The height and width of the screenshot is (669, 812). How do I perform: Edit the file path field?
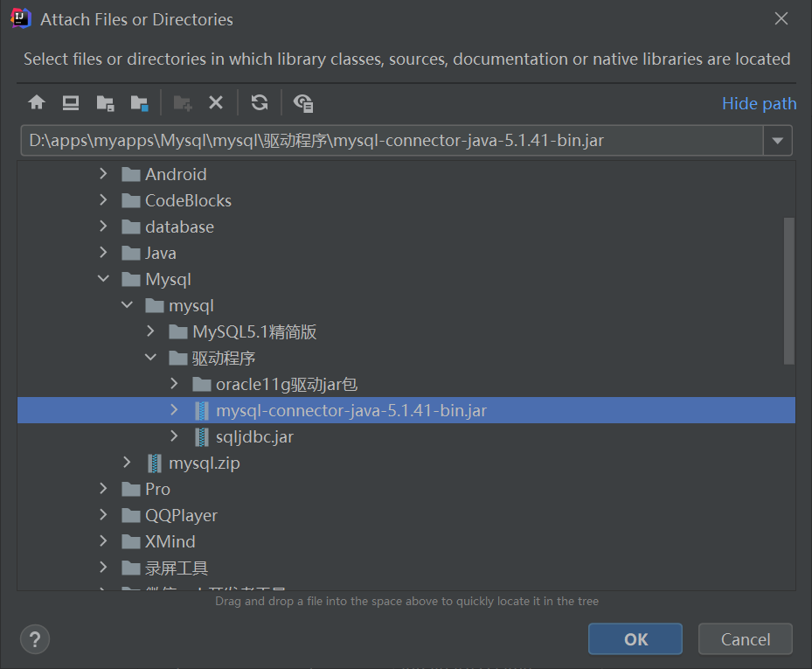tap(392, 141)
